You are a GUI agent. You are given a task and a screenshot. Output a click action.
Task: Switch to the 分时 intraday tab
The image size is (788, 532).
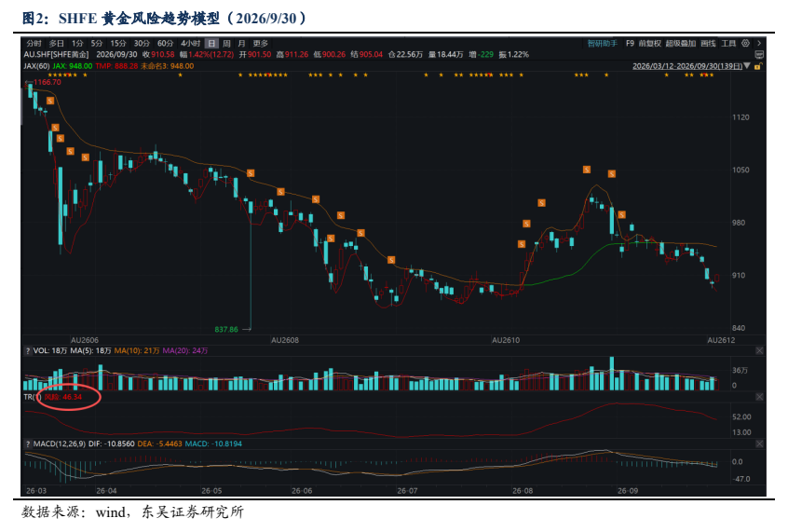[34, 43]
